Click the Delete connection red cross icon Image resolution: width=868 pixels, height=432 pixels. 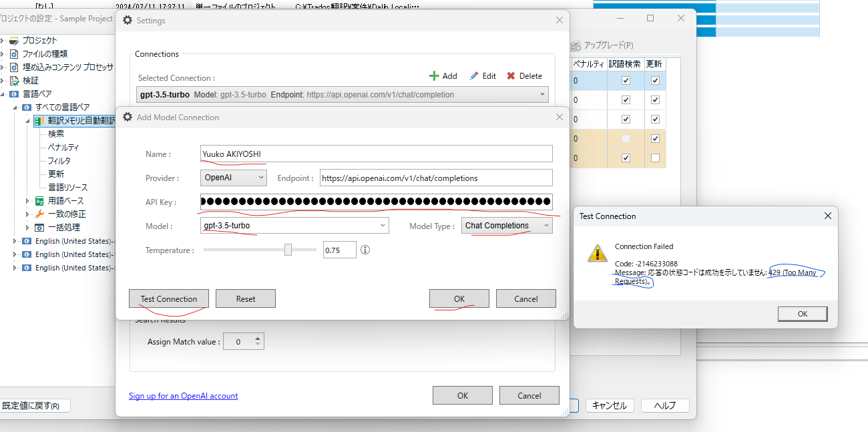(x=511, y=75)
